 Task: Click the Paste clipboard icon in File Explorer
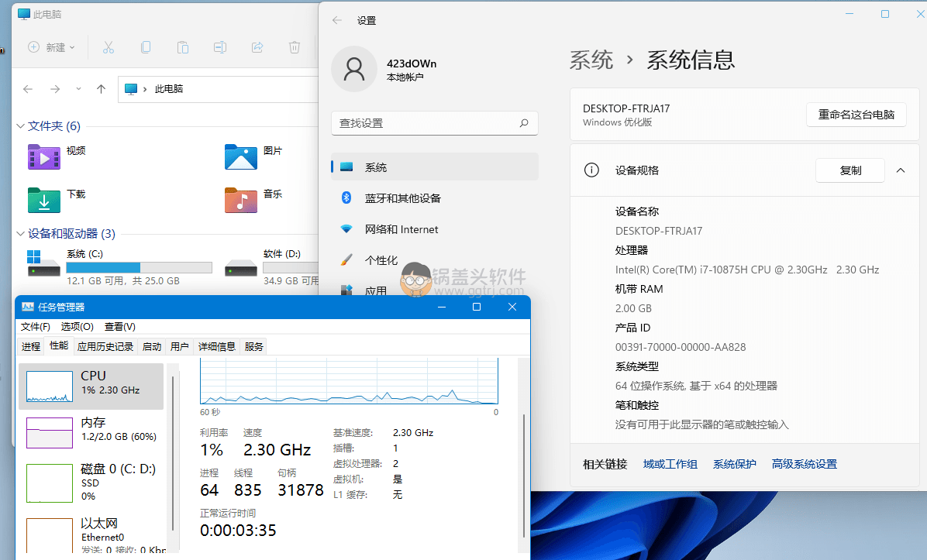click(x=183, y=47)
